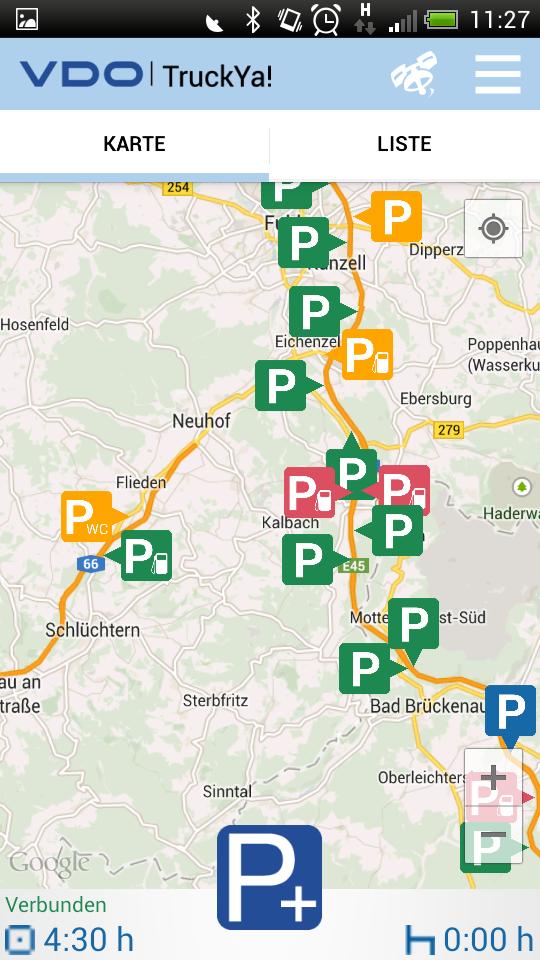Select the blue parking marker near Bad Brückenau
This screenshot has width=540, height=960.
coord(510,713)
